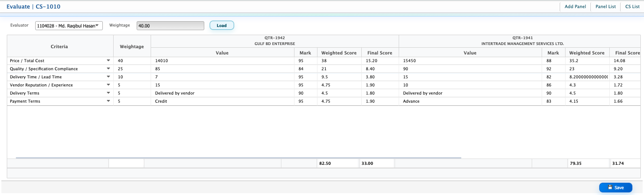Viewport: 644px width, 195px height.
Task: Click the Load button
Action: pyautogui.click(x=221, y=25)
